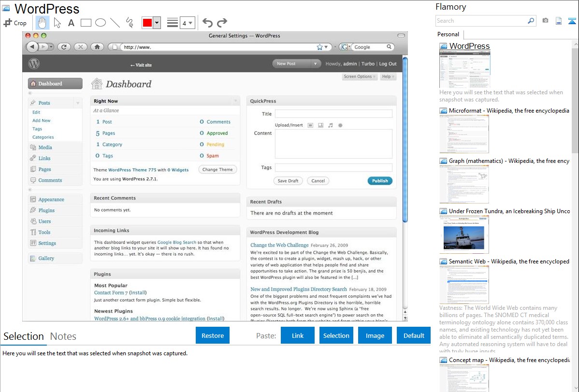Expand the Help dropdown
This screenshot has height=392, width=579.
coord(388,76)
